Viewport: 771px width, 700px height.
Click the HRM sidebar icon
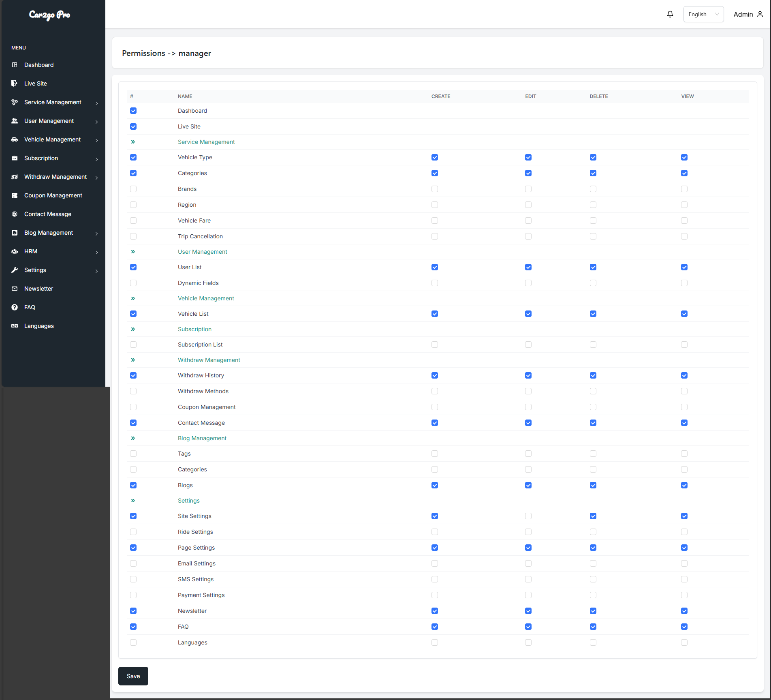coord(15,251)
